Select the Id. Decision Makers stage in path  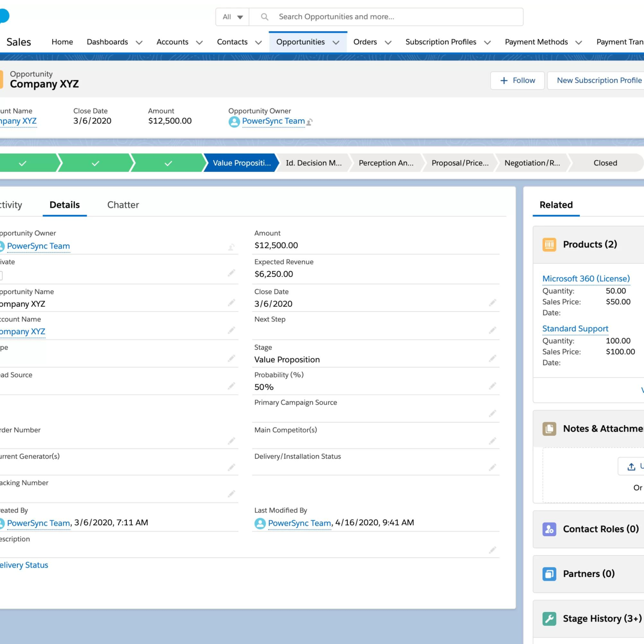pos(314,163)
